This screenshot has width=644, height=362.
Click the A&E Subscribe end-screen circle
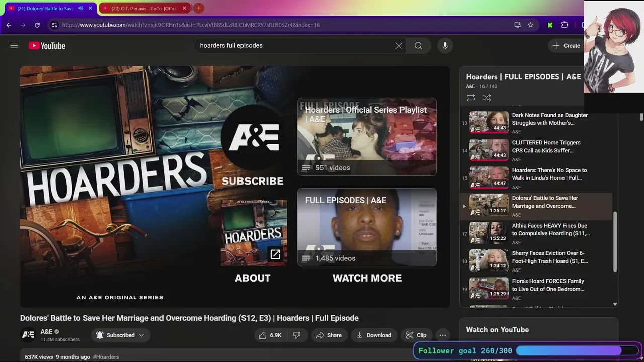pyautogui.click(x=254, y=136)
